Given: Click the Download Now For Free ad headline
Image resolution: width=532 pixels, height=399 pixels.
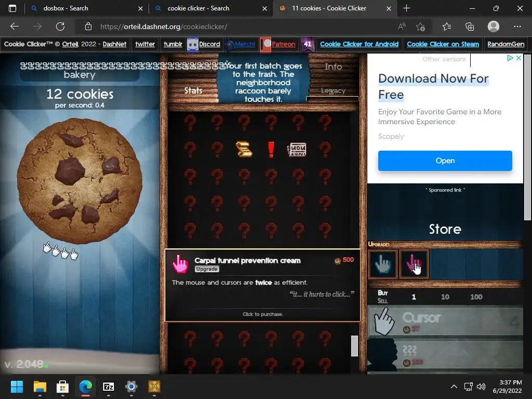Looking at the screenshot, I should pos(433,87).
